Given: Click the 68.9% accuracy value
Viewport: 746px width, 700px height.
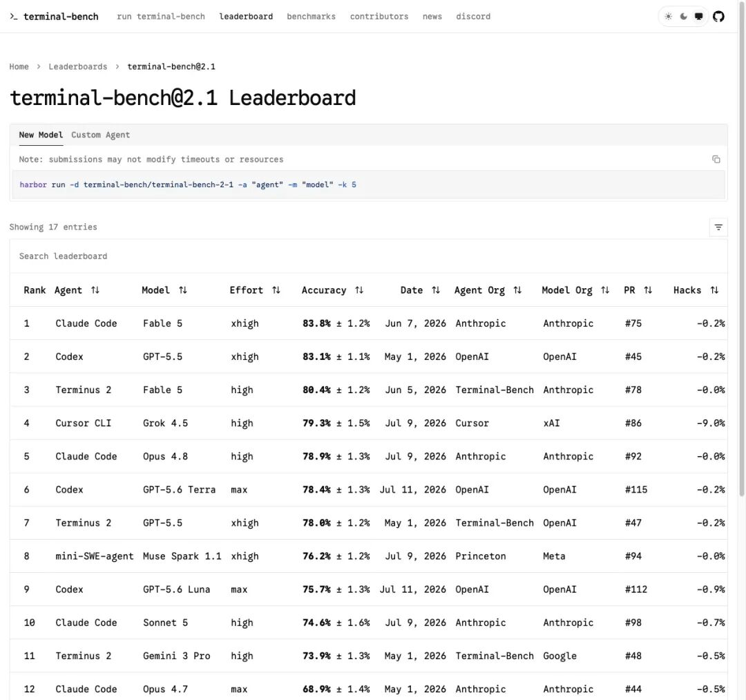Looking at the screenshot, I should [x=316, y=690].
